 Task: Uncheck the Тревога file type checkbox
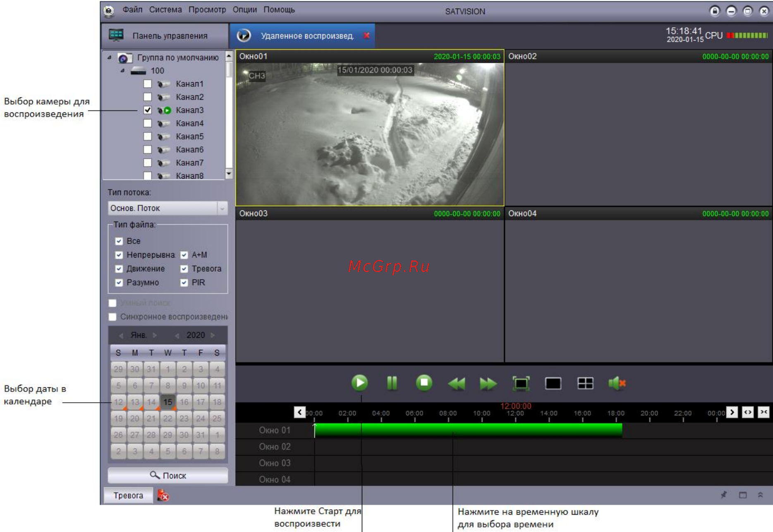pyautogui.click(x=184, y=269)
